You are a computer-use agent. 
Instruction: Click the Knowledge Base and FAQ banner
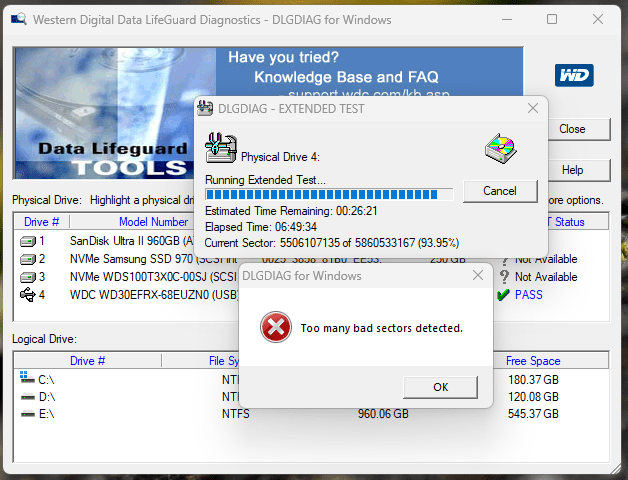pyautogui.click(x=346, y=77)
